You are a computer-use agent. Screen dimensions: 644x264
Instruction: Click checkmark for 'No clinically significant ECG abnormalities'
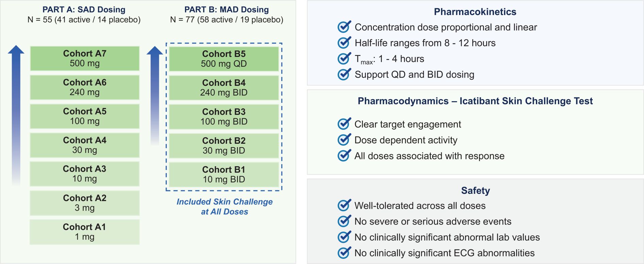click(344, 253)
